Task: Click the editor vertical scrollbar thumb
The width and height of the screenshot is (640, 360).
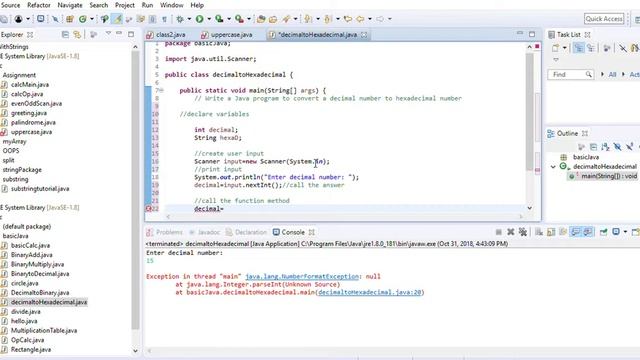Action: click(529, 112)
